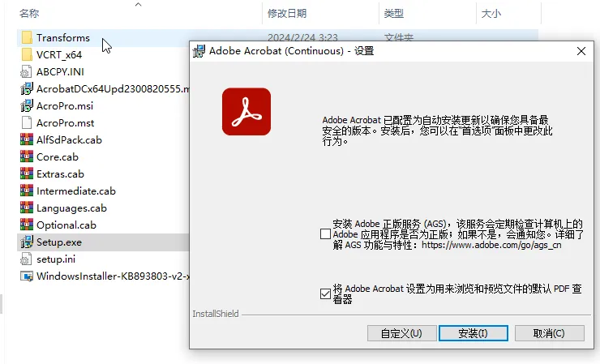Click the setup.ini file icon
This screenshot has height=364, width=600.
coord(26,259)
